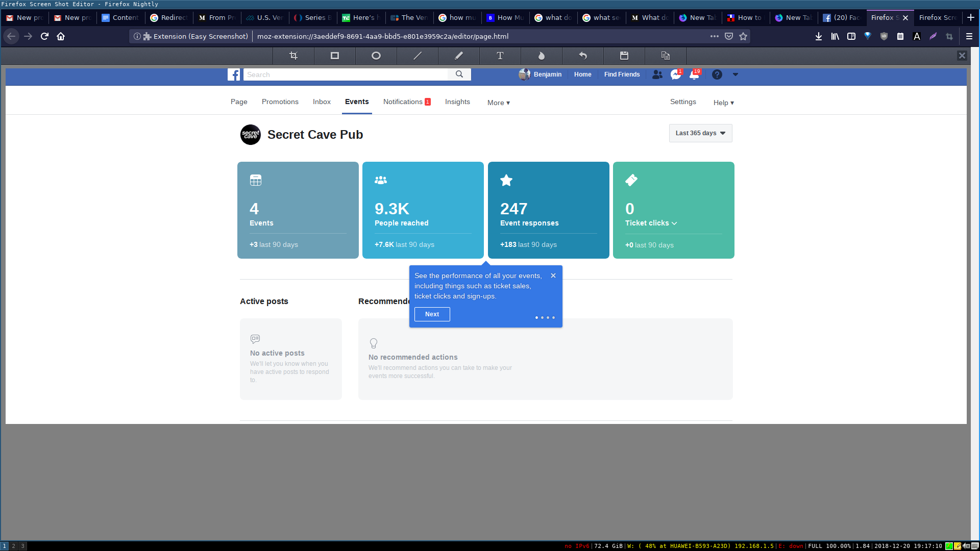Reload the current page
The height and width of the screenshot is (551, 980).
(x=44, y=36)
